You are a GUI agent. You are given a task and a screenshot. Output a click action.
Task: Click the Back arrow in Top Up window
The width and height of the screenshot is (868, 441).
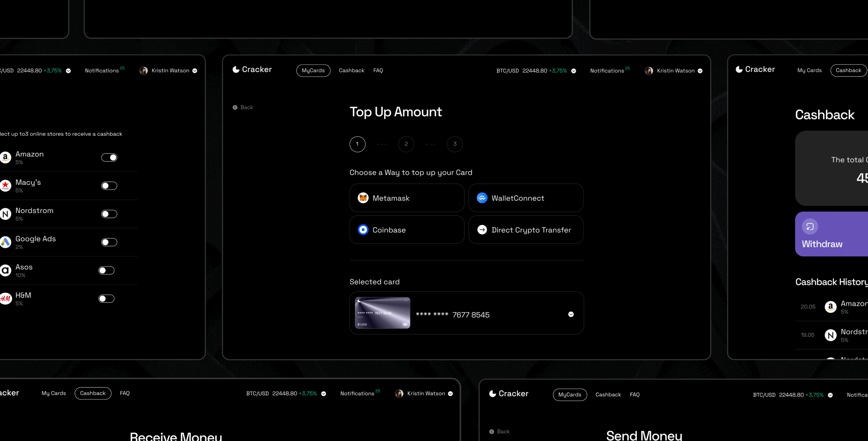235,107
